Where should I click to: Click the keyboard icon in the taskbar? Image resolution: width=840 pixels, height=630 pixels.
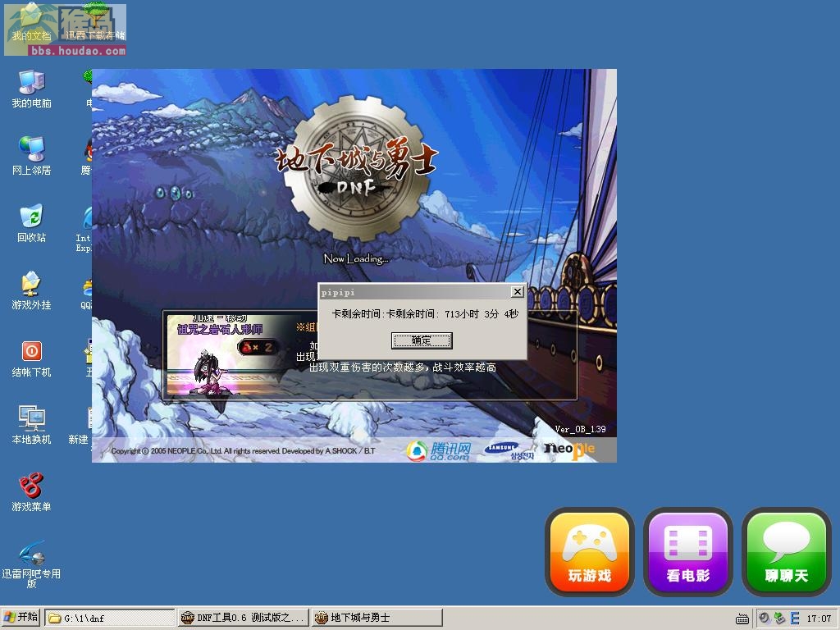742,619
